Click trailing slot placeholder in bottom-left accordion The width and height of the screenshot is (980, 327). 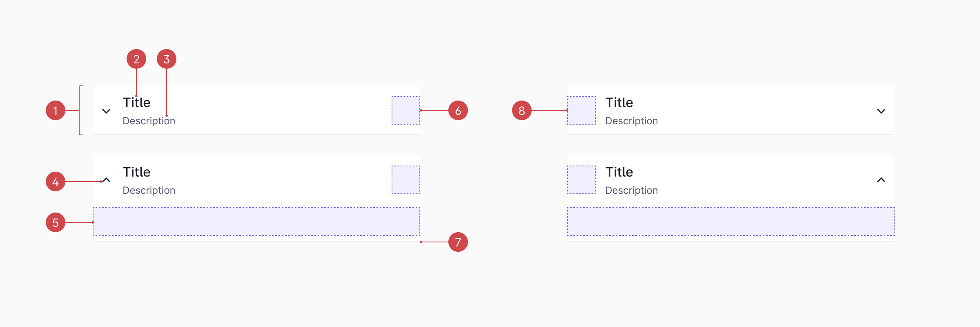click(x=406, y=180)
